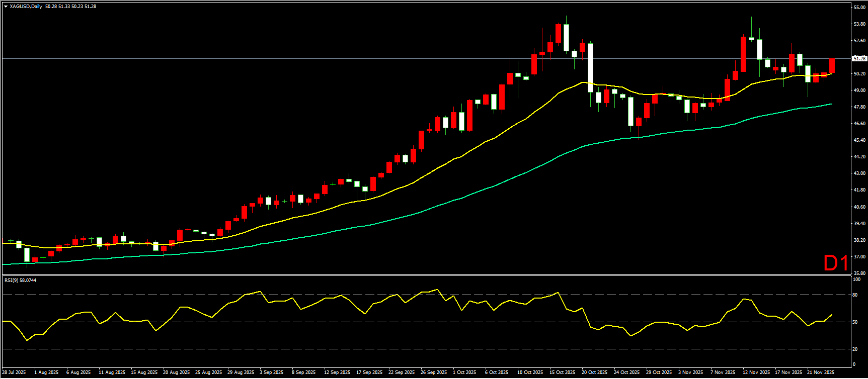Screen dimensions: 868x379
Task: Click the RSI scale's 20 level label
Action: coord(854,349)
